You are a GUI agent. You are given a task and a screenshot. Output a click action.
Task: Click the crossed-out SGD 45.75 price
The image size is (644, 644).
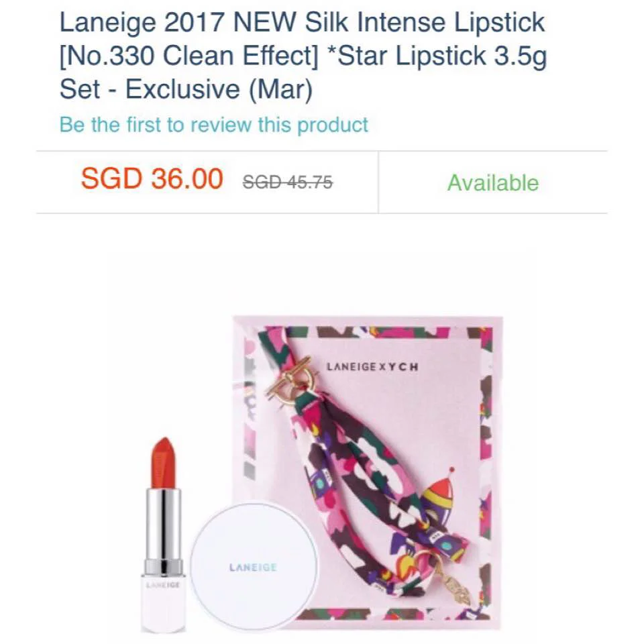[288, 182]
